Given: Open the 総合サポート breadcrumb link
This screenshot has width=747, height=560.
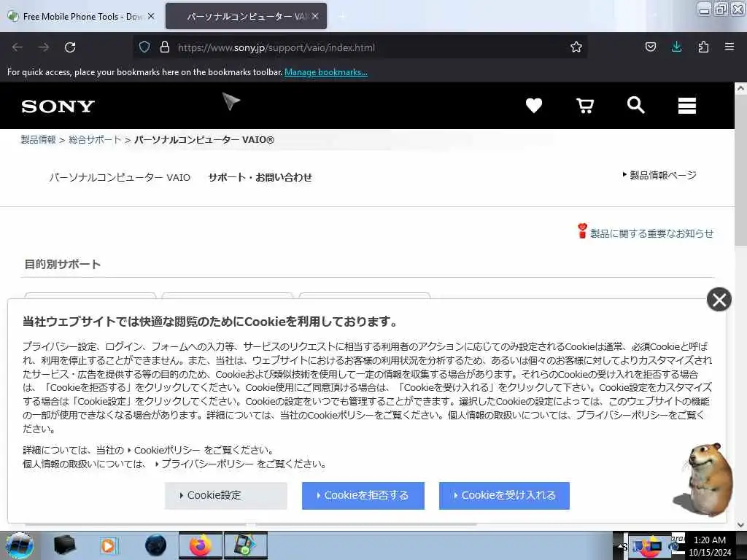Looking at the screenshot, I should 95,139.
